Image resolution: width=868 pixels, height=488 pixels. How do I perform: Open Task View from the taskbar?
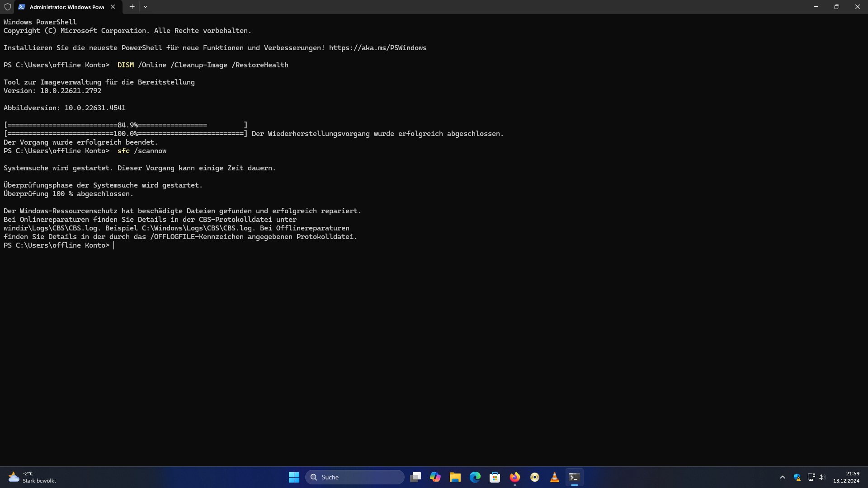tap(415, 477)
